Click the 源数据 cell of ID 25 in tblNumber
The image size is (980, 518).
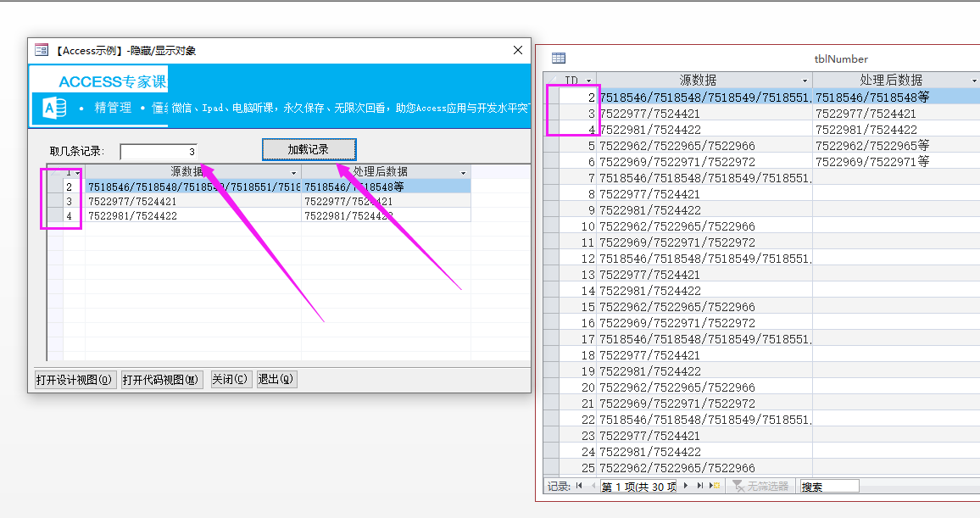click(704, 468)
